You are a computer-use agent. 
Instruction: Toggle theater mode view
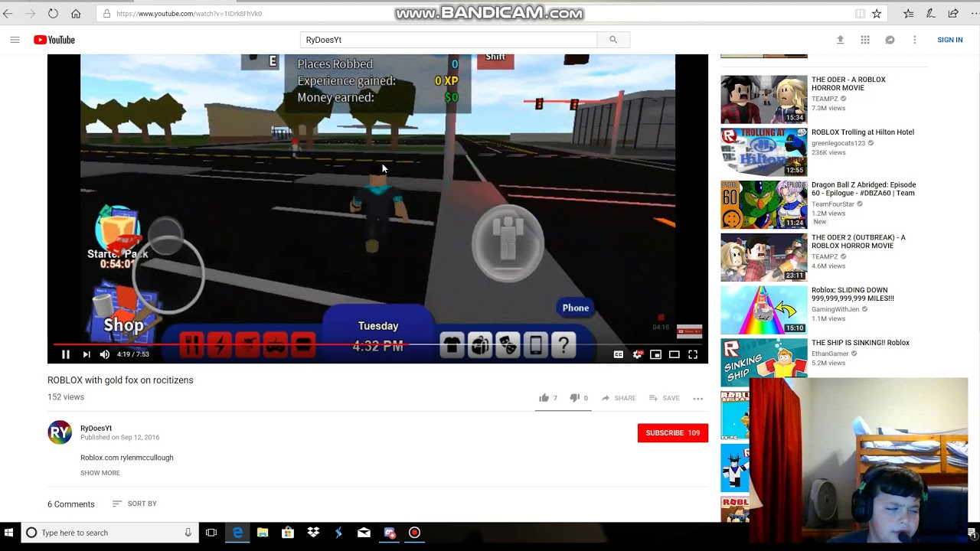[x=675, y=354]
